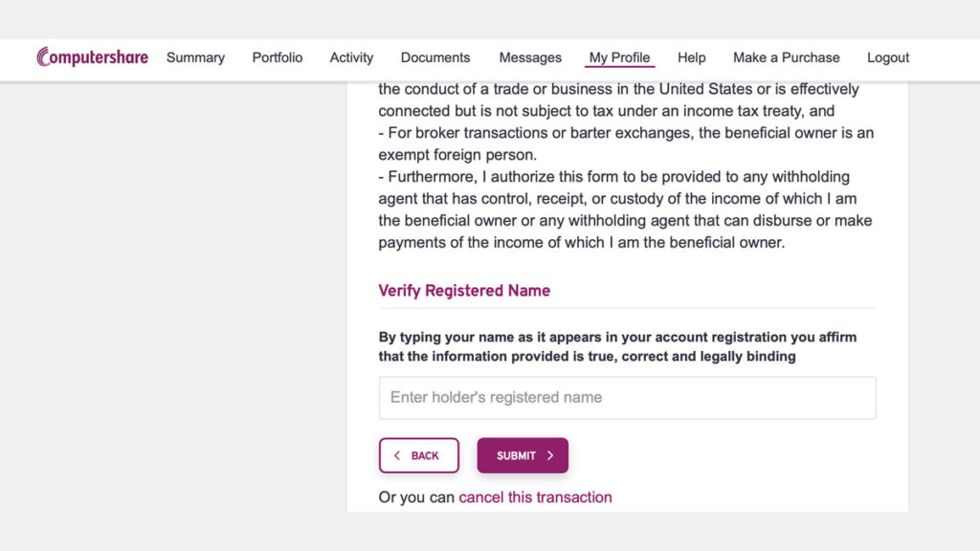Click the left chevron on Back button

(x=397, y=456)
